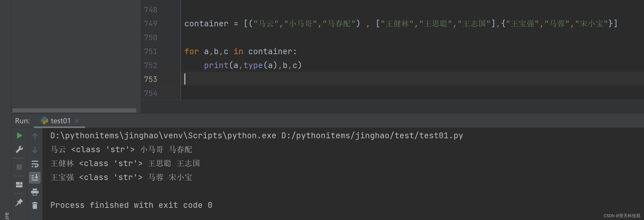Rerun test01 with the green play button
This screenshot has width=644, height=220.
[19, 136]
